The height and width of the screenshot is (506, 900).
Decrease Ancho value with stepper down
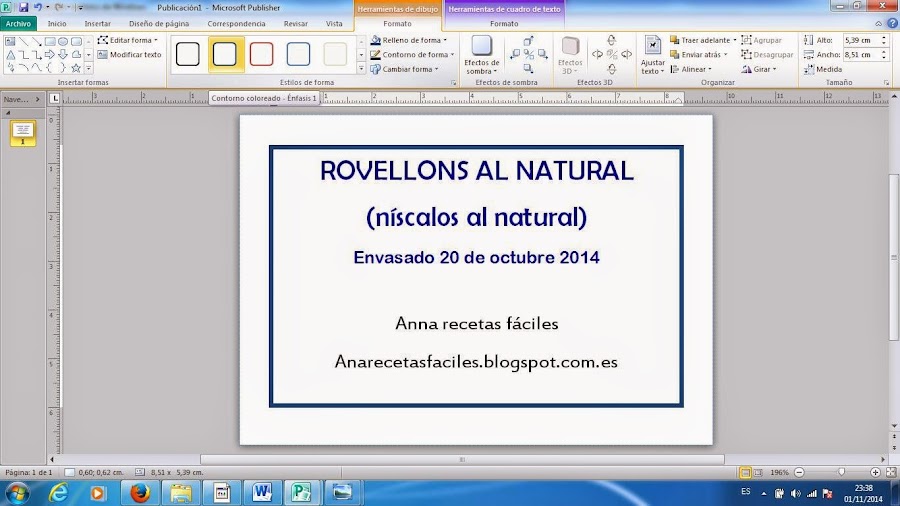click(x=884, y=57)
